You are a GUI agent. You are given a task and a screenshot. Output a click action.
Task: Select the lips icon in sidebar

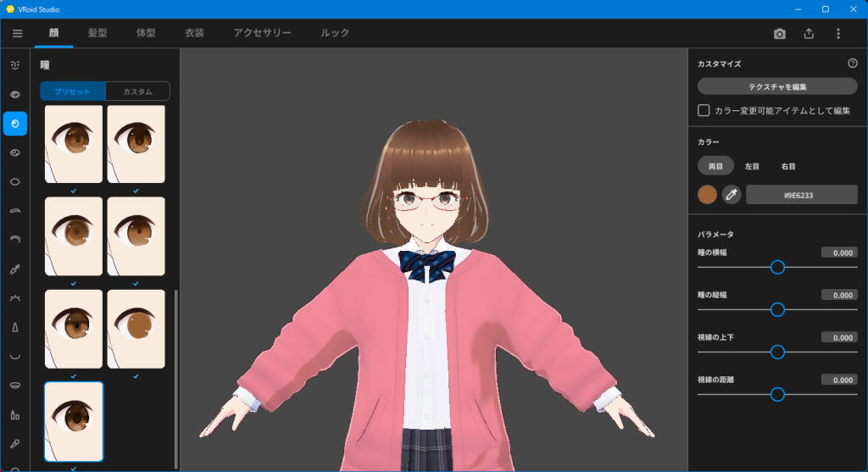[15, 385]
